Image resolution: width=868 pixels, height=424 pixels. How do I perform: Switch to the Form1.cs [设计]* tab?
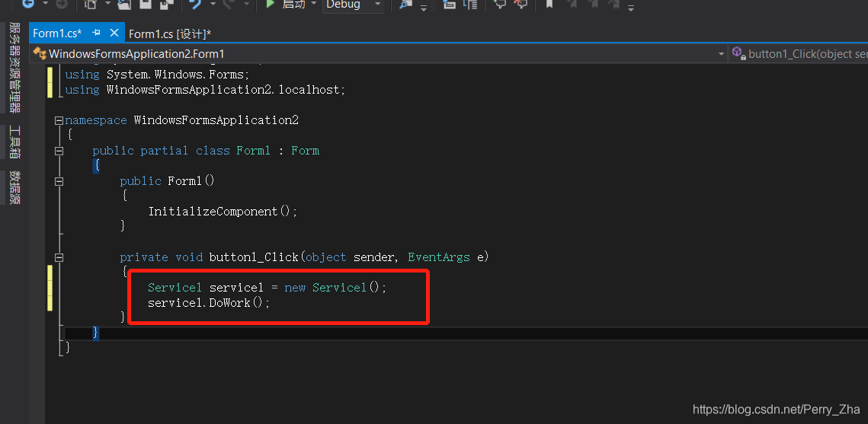(x=170, y=33)
